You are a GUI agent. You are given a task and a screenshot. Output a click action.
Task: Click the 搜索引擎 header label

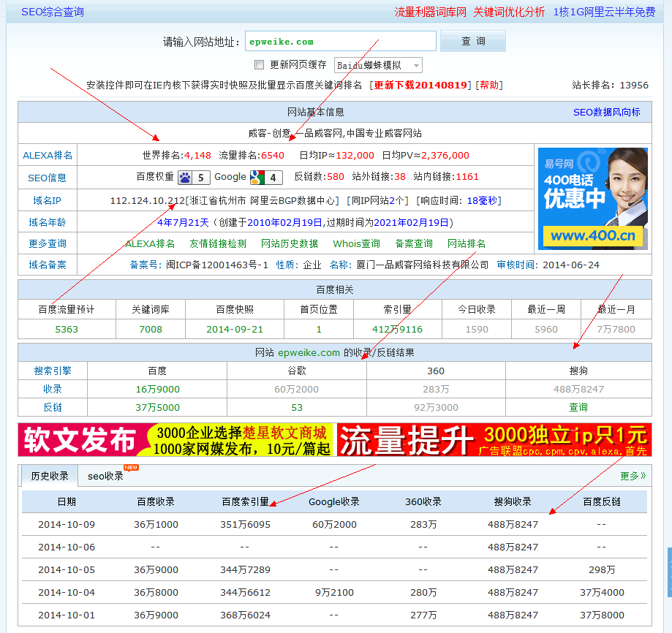[53, 371]
